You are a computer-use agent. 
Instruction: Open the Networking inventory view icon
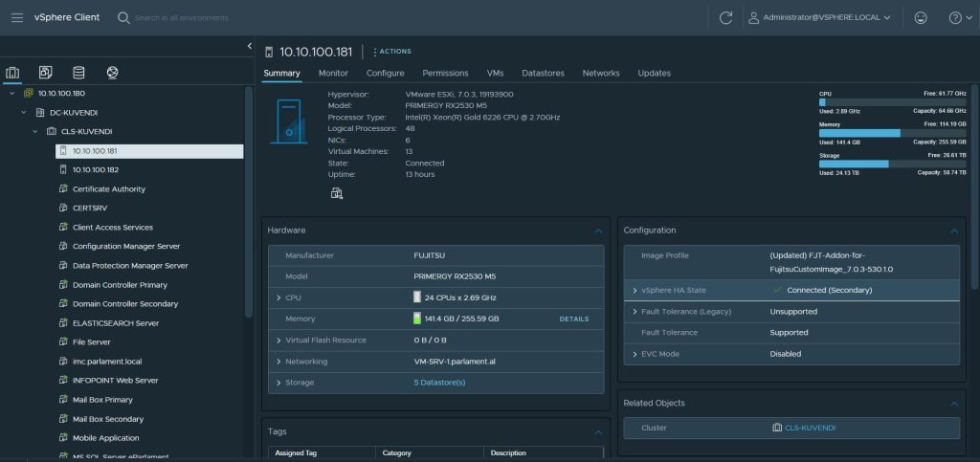coord(112,73)
